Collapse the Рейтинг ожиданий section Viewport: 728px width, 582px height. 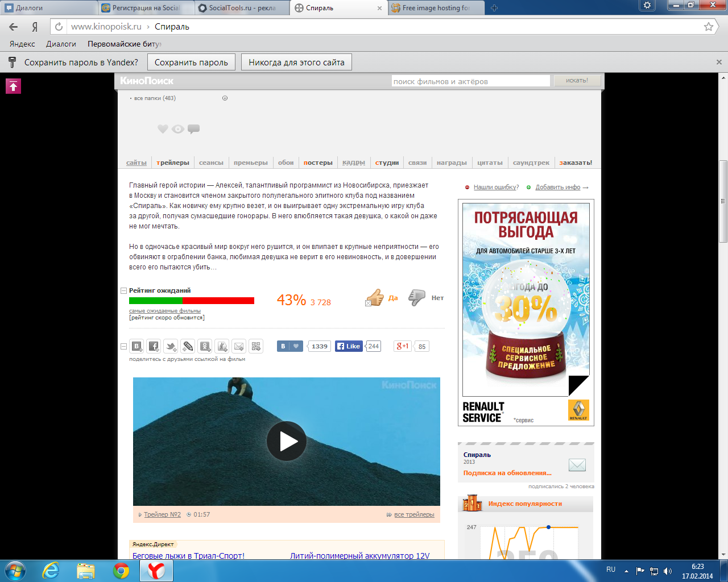(123, 290)
